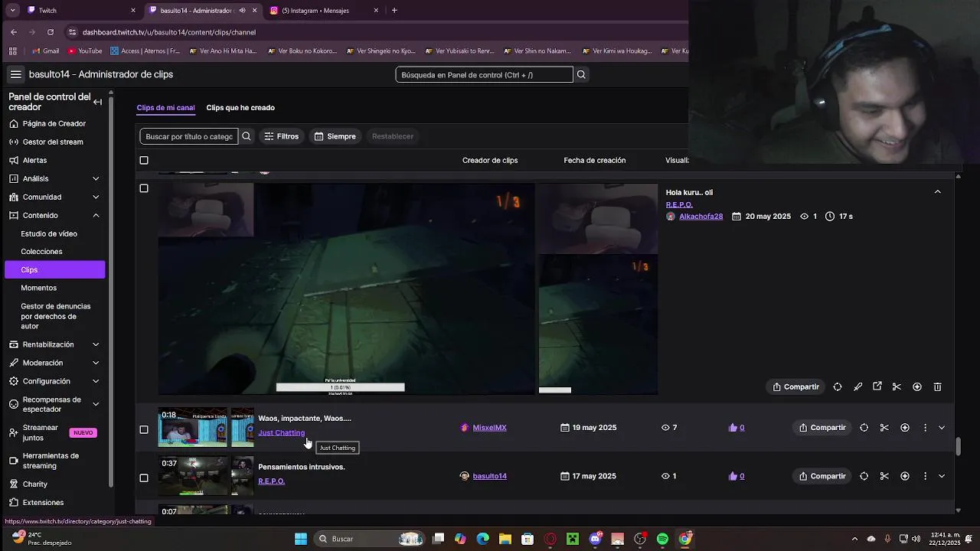Click thumbs-up count on Waos, impactante row
The height and width of the screenshot is (551, 980).
(737, 428)
